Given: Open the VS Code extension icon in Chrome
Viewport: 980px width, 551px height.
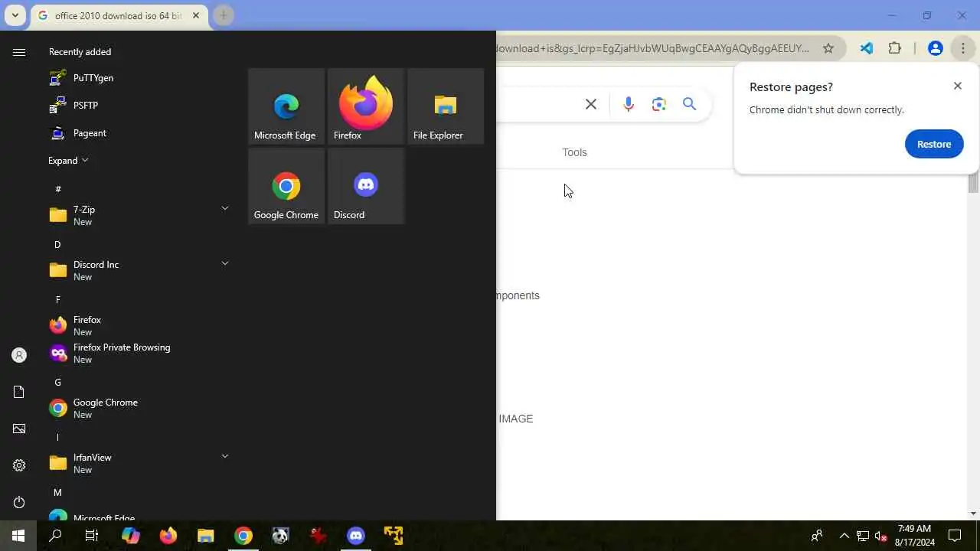Looking at the screenshot, I should click(867, 48).
